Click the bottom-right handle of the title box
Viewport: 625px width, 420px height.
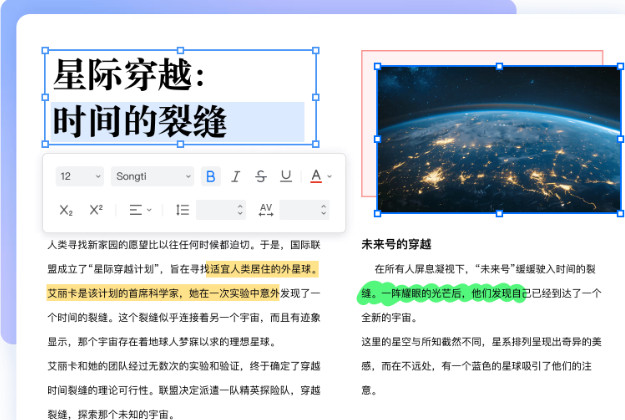[316, 144]
